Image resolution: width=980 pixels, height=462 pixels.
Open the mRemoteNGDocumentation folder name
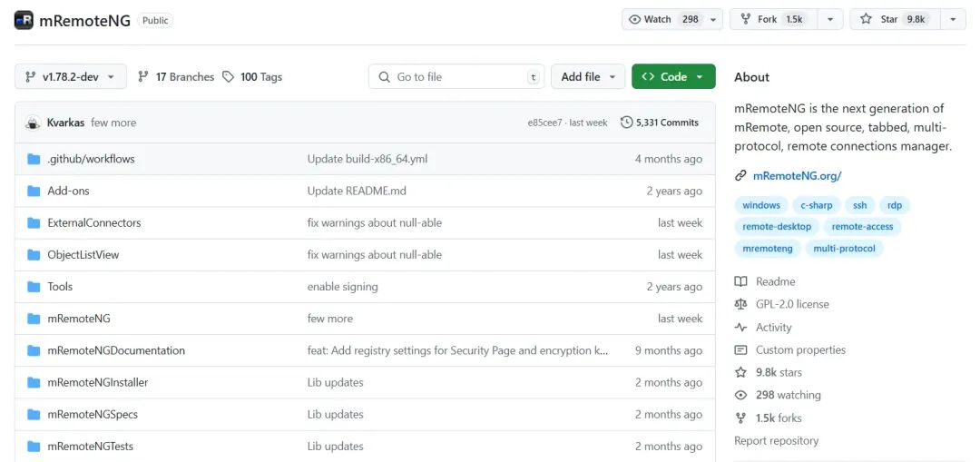[116, 350]
